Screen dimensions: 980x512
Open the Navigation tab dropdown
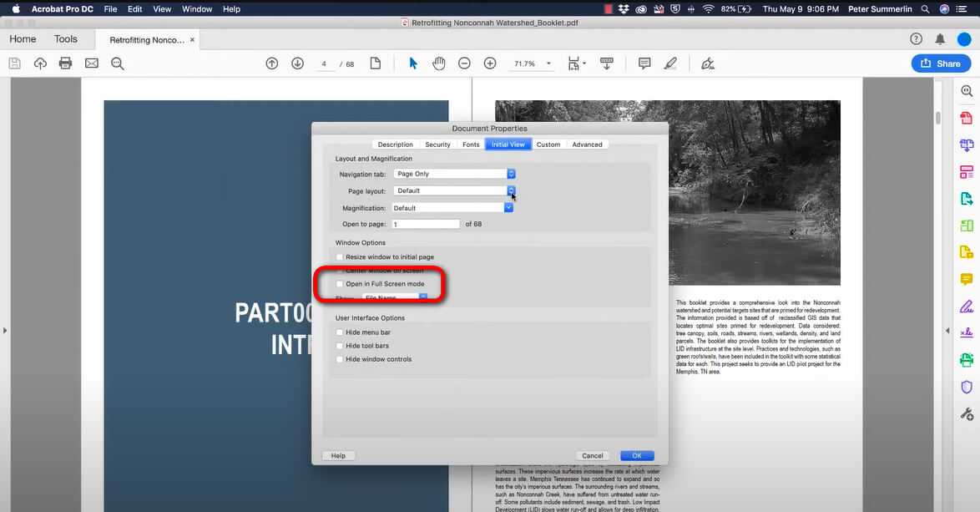pos(508,174)
